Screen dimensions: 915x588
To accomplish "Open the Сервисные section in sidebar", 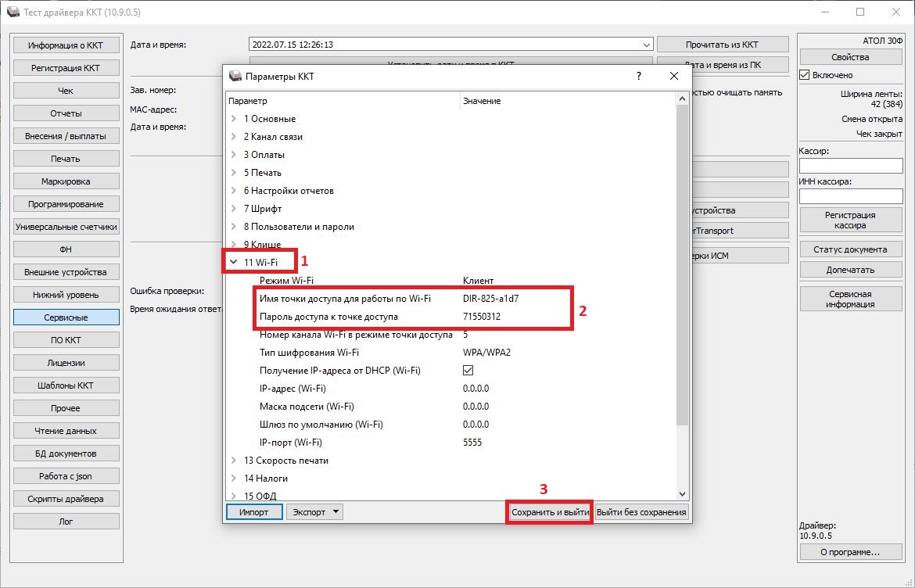I will [66, 317].
